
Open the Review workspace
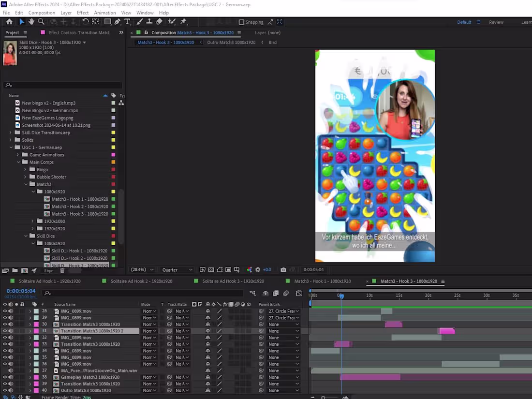(496, 22)
